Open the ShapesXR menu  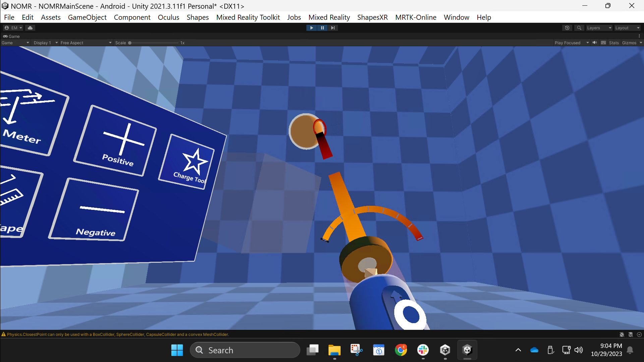[372, 17]
